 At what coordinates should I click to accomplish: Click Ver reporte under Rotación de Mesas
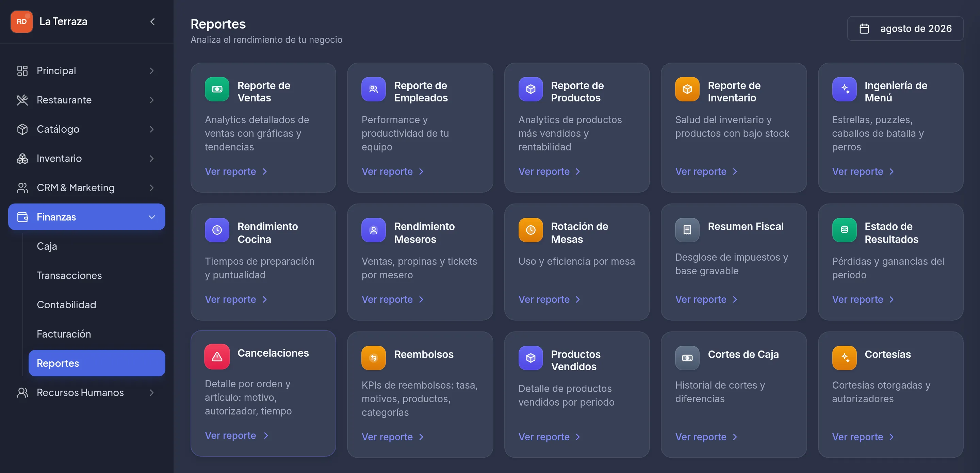point(550,299)
